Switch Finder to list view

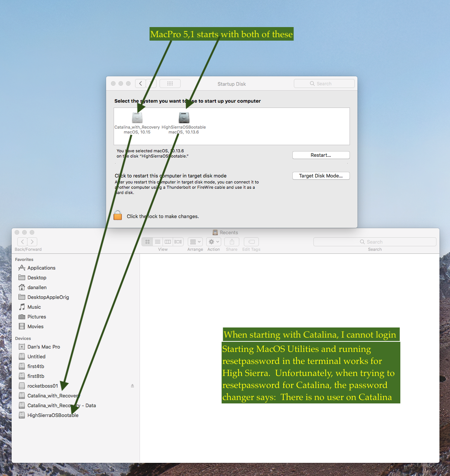pyautogui.click(x=158, y=242)
